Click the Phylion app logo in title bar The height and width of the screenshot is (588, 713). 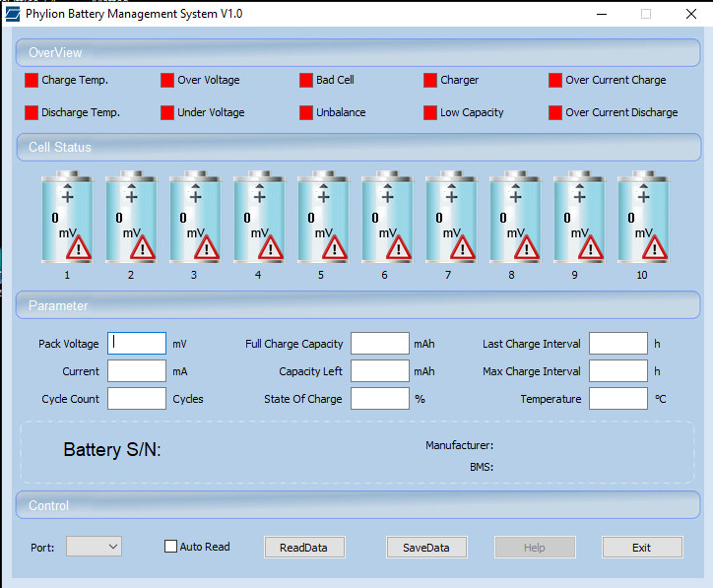point(12,14)
